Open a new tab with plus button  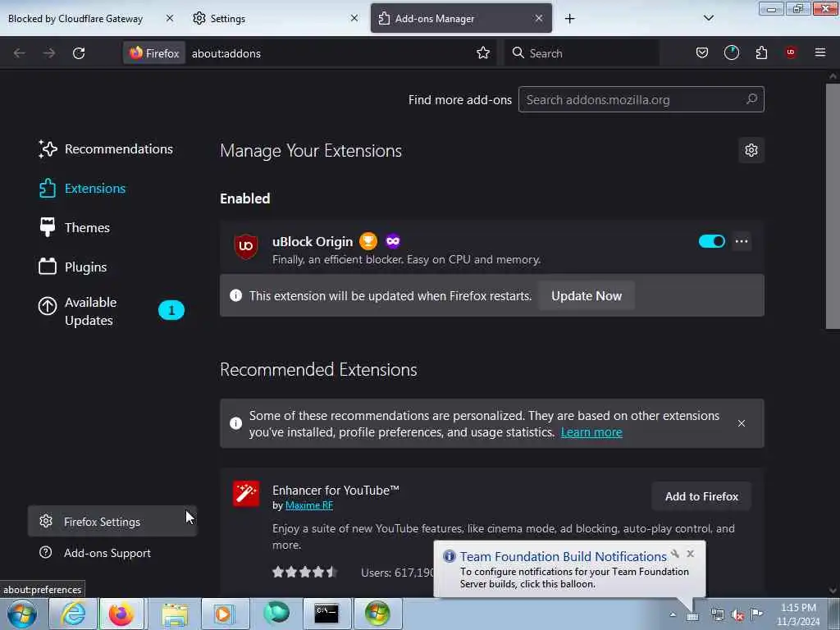[569, 19]
